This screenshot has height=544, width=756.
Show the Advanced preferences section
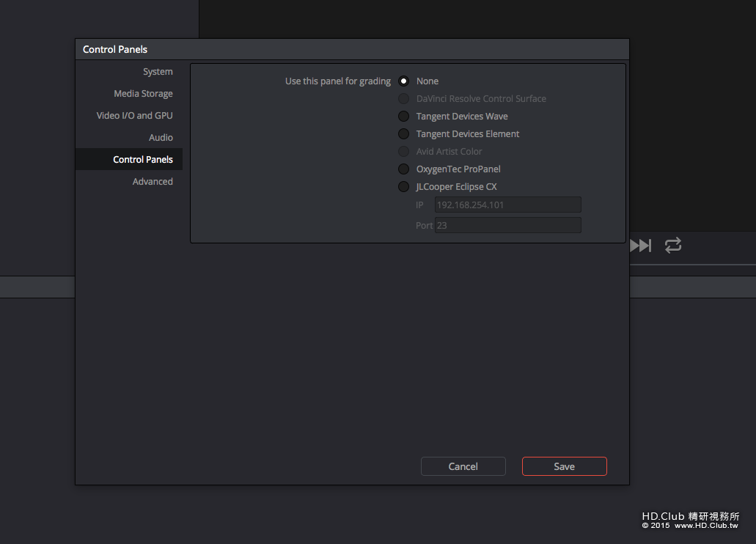153,182
